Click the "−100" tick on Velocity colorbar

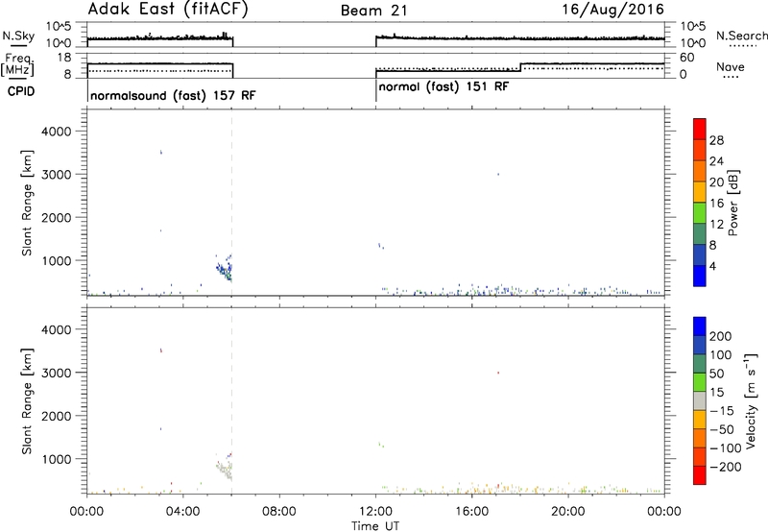pyautogui.click(x=725, y=448)
